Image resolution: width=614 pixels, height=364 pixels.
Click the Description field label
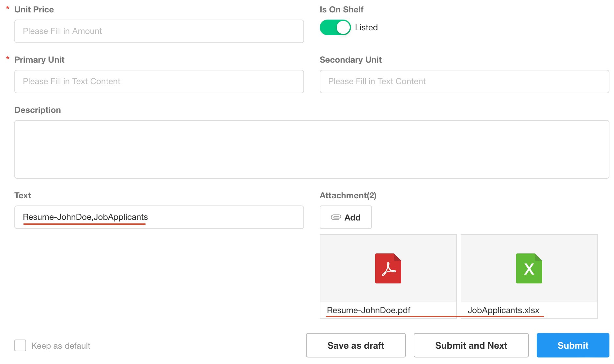click(38, 110)
